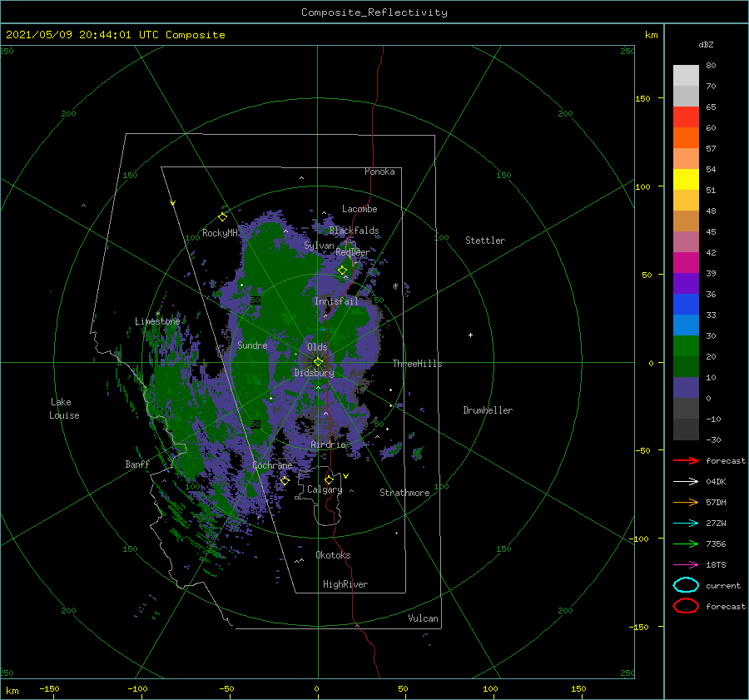This screenshot has height=700, width=749.
Task: Click the Blackfalds label
Action: pos(354,231)
